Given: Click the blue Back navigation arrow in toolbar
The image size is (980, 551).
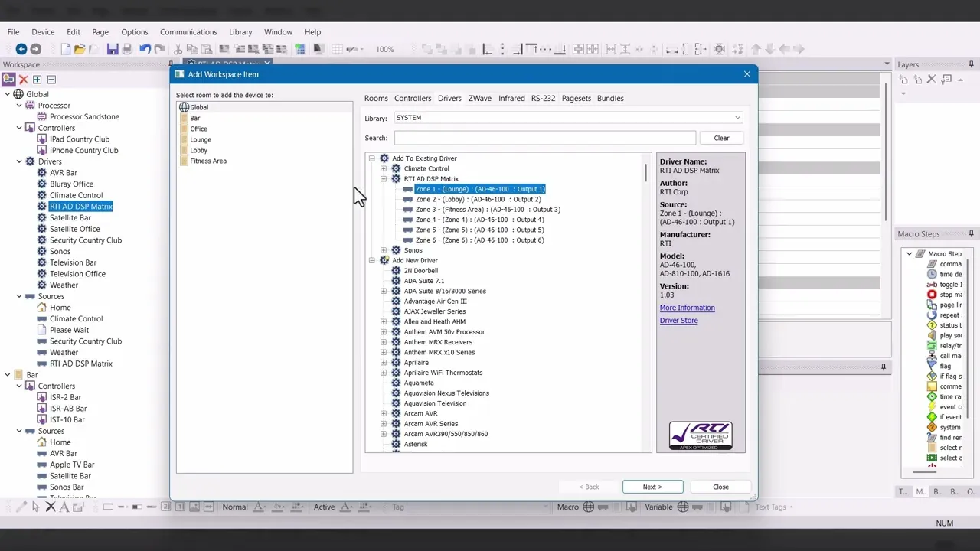Looking at the screenshot, I should click(21, 49).
